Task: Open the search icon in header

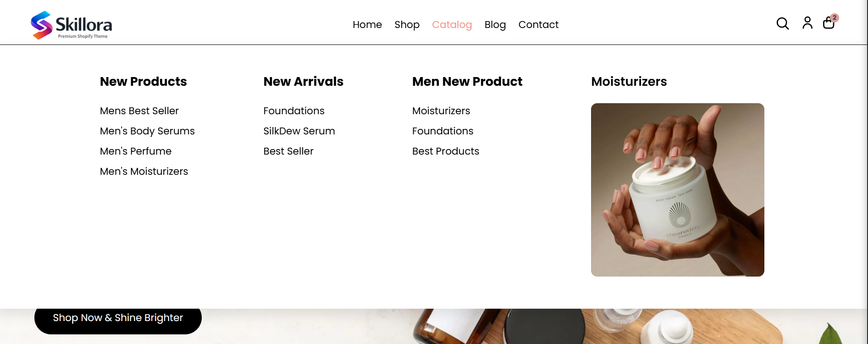Action: click(x=782, y=23)
